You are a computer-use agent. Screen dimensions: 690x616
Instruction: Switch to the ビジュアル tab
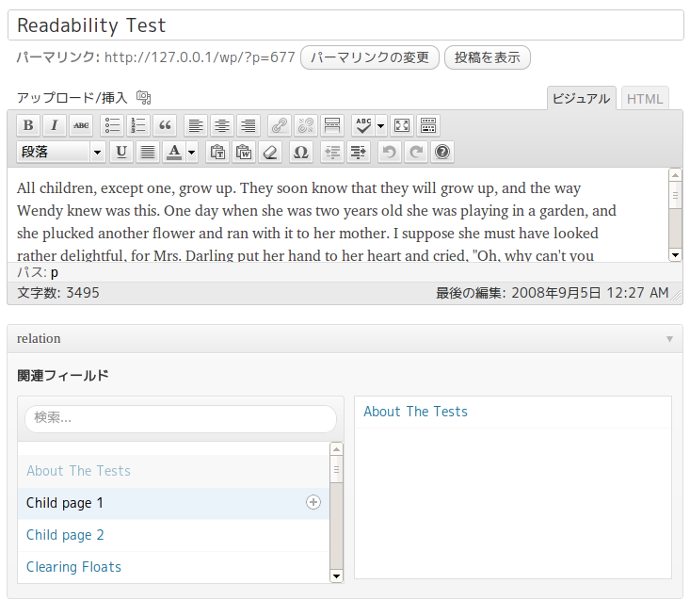point(581,98)
